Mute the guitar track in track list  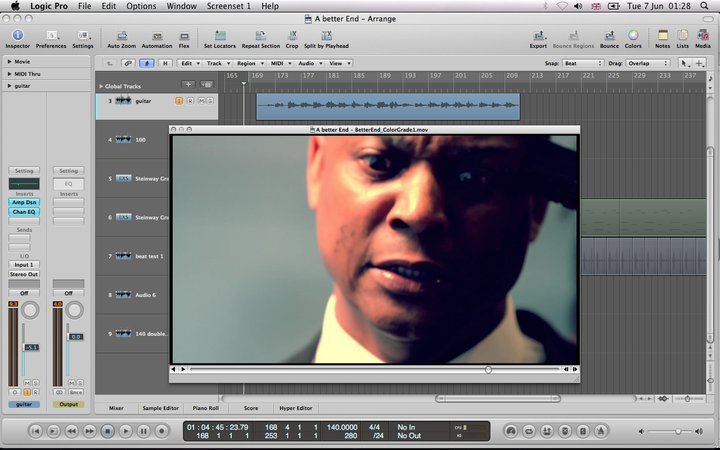[x=201, y=101]
